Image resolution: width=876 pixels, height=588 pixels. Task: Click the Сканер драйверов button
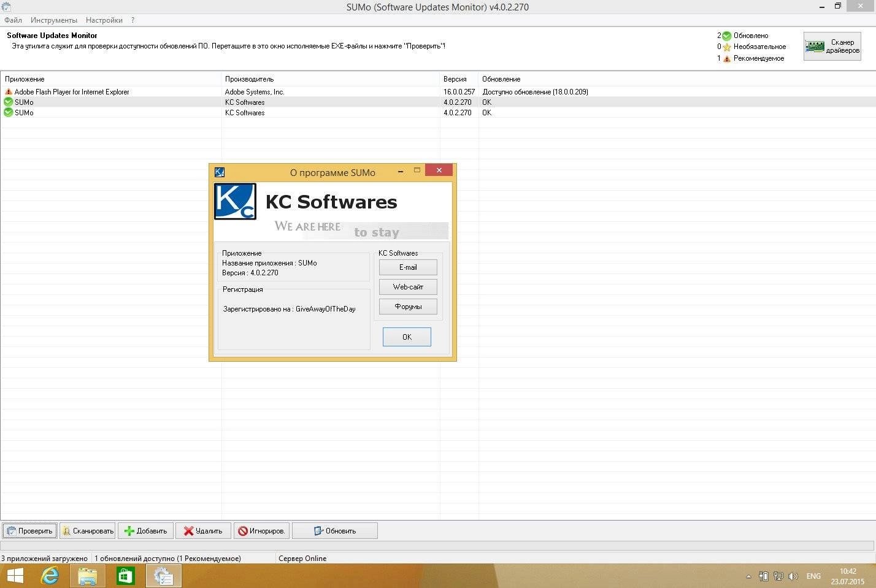tap(832, 46)
